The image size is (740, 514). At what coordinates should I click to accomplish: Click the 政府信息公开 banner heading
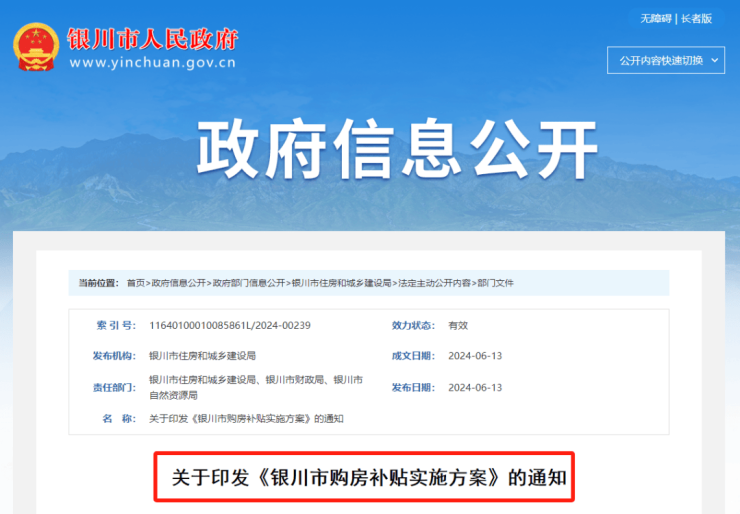click(397, 149)
